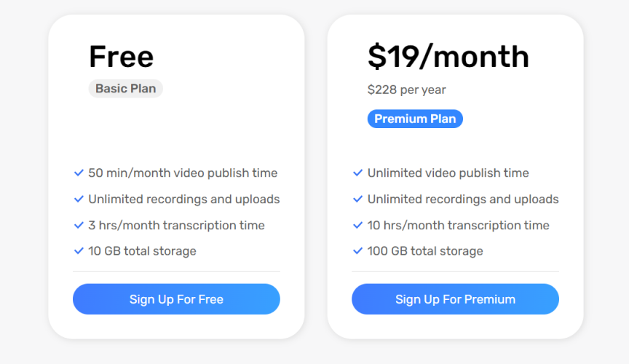The width and height of the screenshot is (629, 364).
Task: Click the Premium plan's unlimited recordings checkmark
Action: click(x=357, y=199)
